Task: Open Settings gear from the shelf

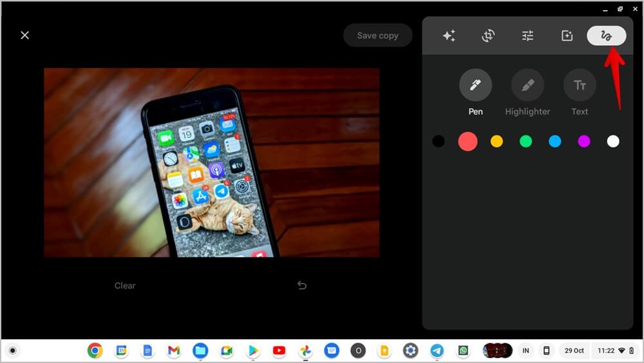Action: 410,351
